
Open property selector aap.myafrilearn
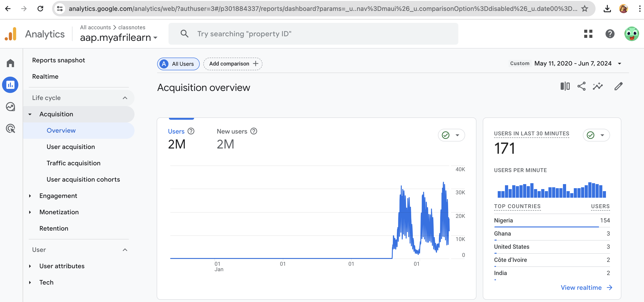(118, 38)
